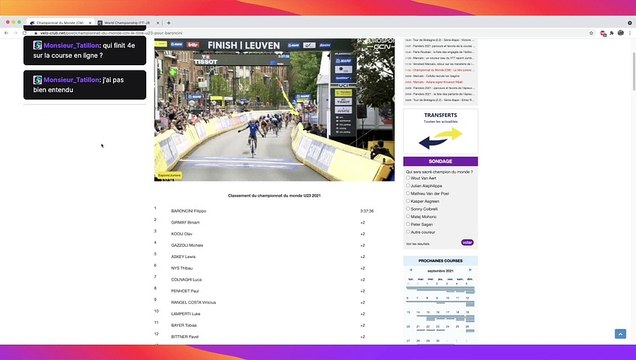This screenshot has width=636, height=360.
Task: Select the Mathieu Van der Poel option
Action: tap(408, 193)
